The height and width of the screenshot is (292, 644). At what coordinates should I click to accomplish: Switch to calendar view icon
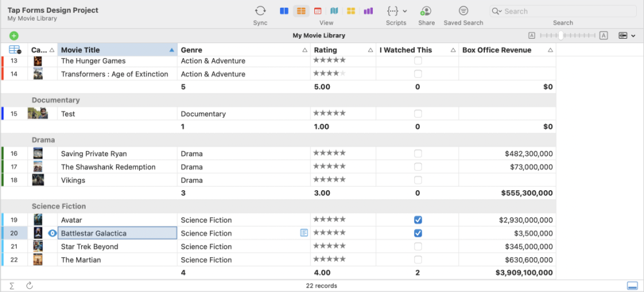point(317,11)
